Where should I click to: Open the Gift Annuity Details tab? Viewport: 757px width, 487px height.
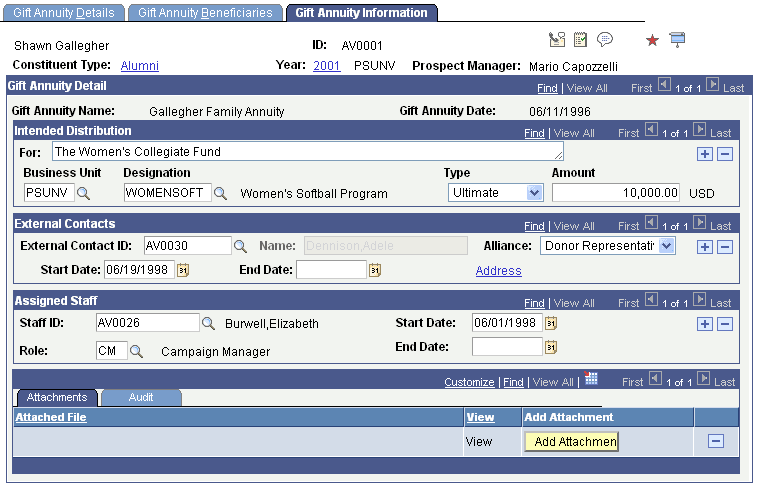pyautogui.click(x=64, y=13)
